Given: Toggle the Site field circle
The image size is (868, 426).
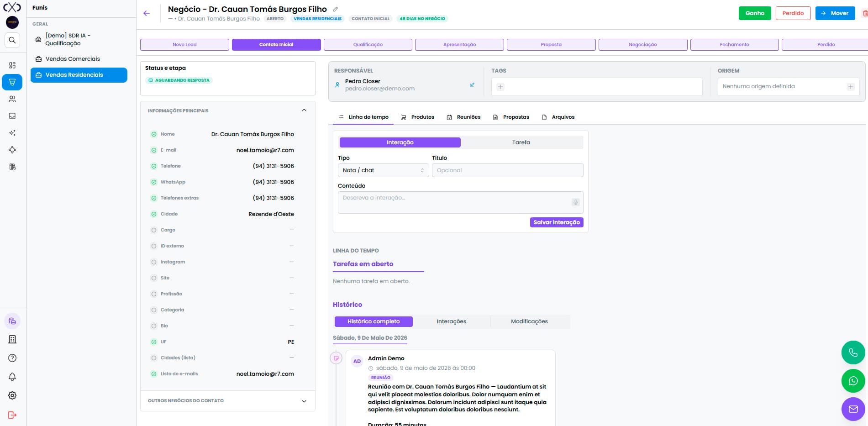Looking at the screenshot, I should (x=154, y=278).
